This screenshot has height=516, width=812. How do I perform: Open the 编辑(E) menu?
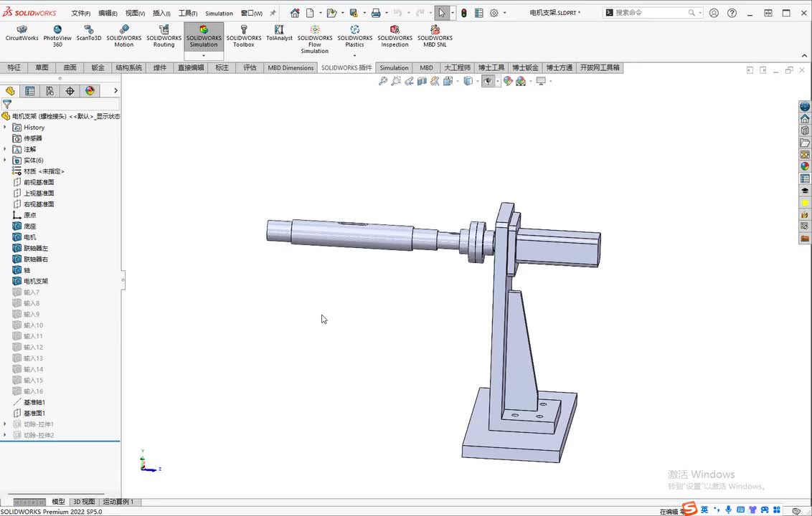tap(108, 14)
